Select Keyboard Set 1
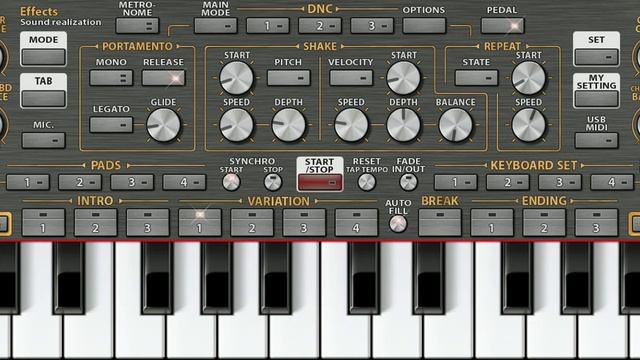 click(x=456, y=182)
